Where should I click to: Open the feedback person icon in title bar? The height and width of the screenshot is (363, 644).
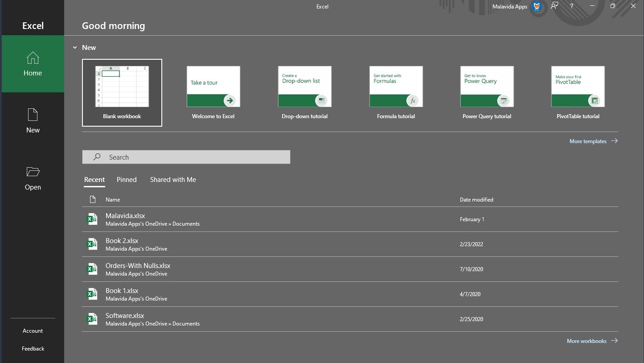tap(554, 6)
